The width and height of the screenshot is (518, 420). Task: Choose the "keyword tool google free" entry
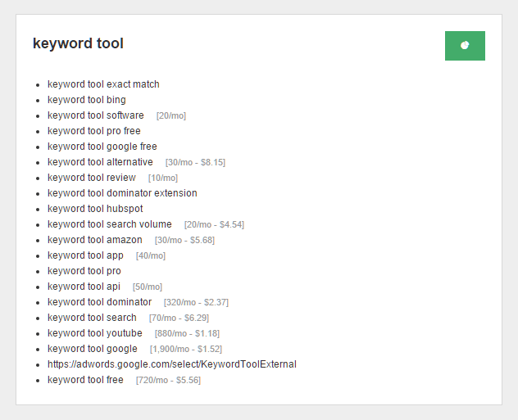[x=102, y=147]
